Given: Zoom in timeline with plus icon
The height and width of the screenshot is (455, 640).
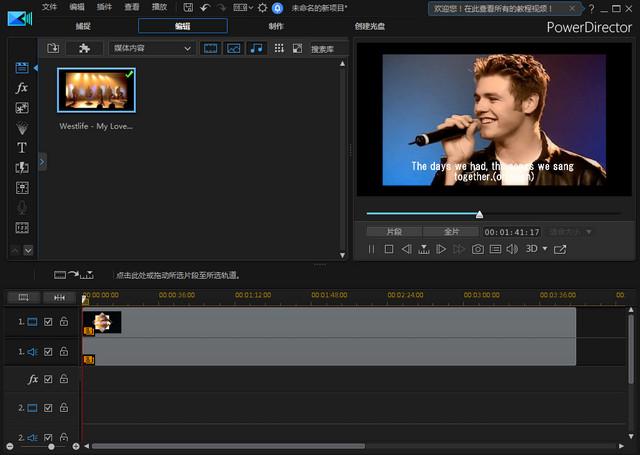Looking at the screenshot, I should [76, 446].
